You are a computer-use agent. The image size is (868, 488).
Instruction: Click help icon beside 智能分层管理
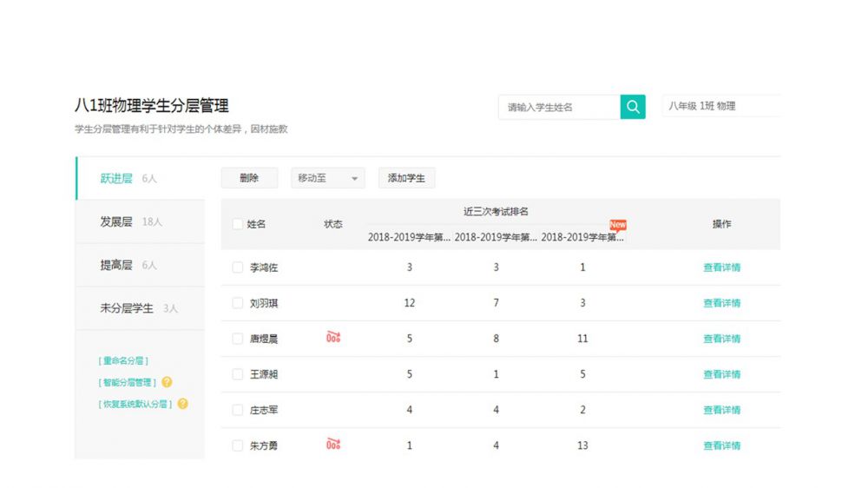click(x=167, y=382)
